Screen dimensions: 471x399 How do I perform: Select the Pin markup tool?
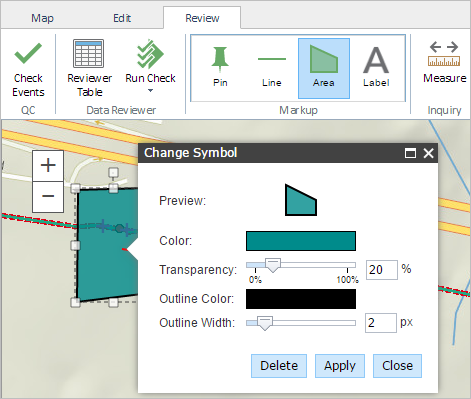click(x=220, y=68)
